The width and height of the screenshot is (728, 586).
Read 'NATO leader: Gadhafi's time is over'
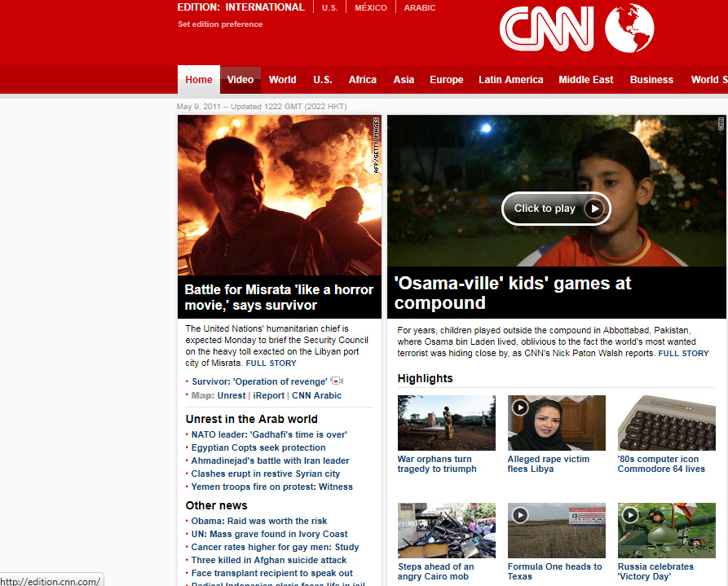pyautogui.click(x=269, y=434)
